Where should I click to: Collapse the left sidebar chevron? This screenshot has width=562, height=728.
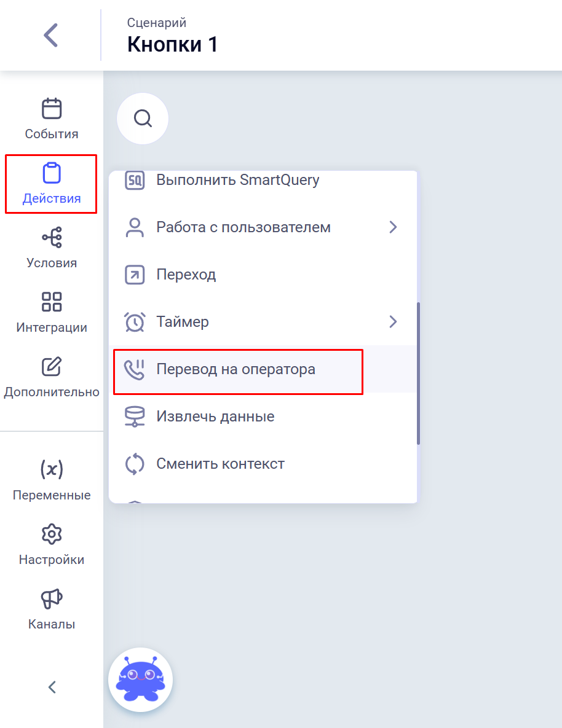52,687
